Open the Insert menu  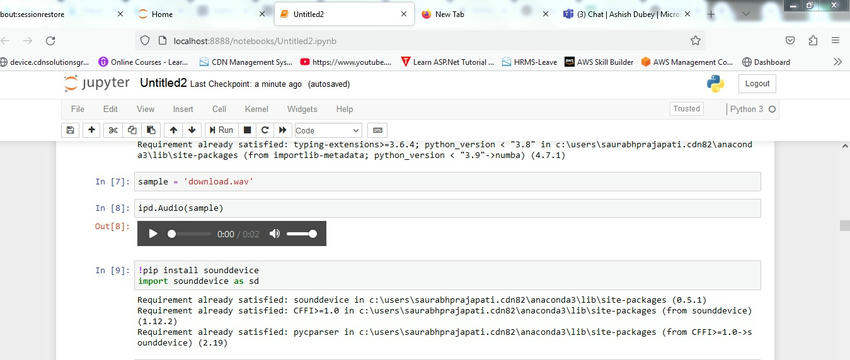183,109
